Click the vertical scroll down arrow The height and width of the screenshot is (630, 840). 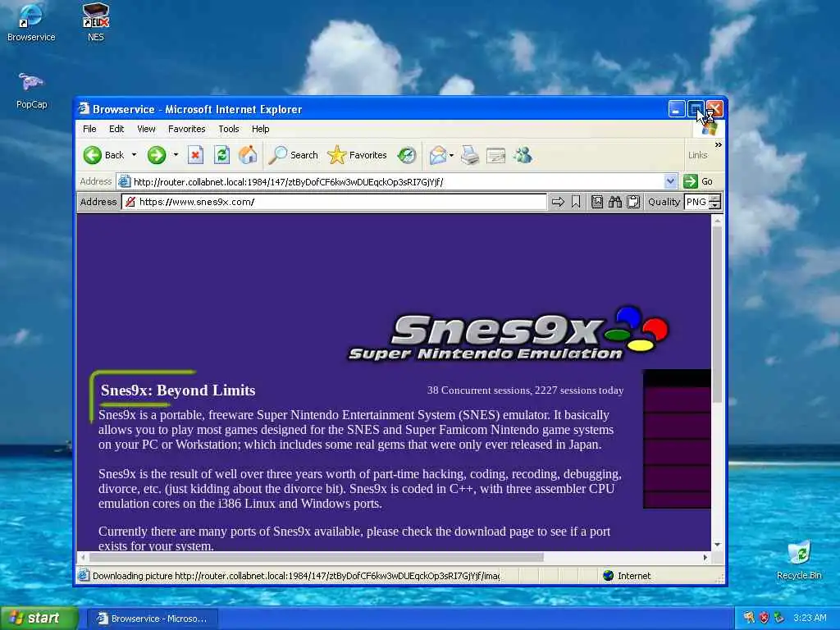(x=717, y=545)
